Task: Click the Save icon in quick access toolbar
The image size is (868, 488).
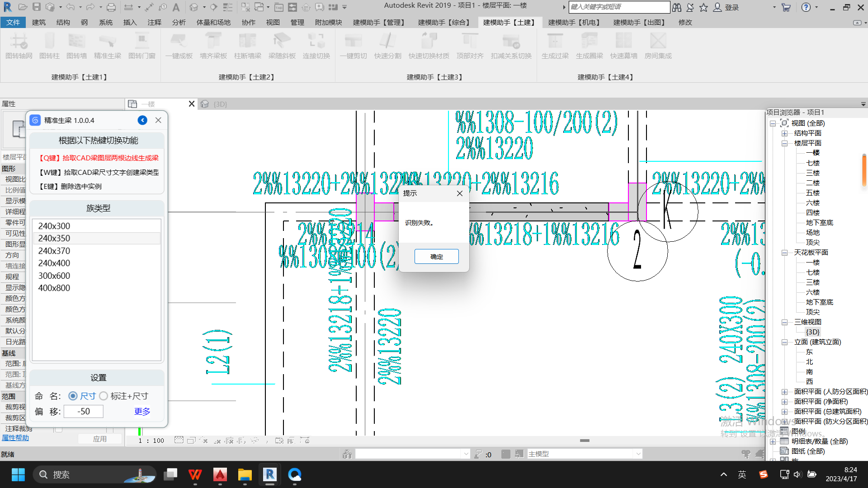Action: (x=37, y=7)
